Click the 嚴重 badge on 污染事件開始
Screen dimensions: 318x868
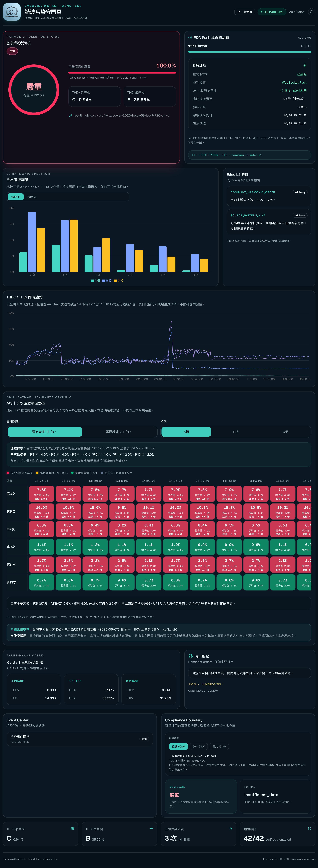[x=144, y=739]
